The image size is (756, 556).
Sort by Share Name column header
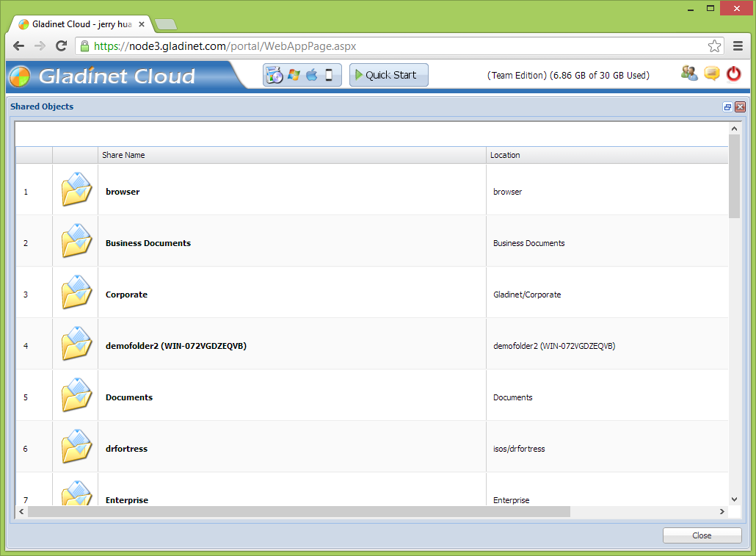pyautogui.click(x=123, y=155)
